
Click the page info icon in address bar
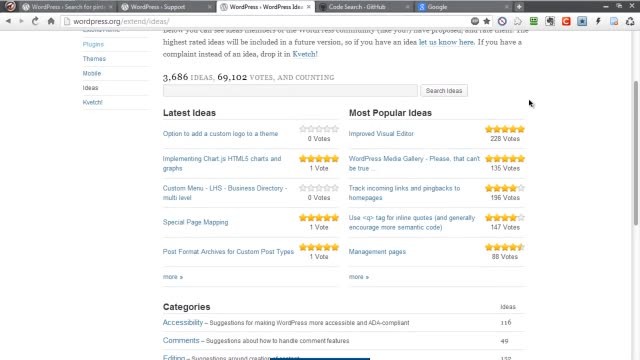[67, 21]
